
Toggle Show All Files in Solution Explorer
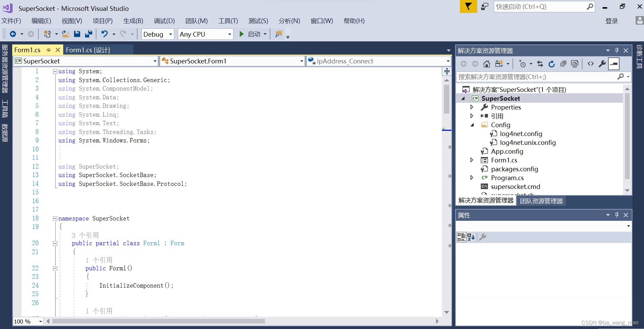click(x=575, y=64)
